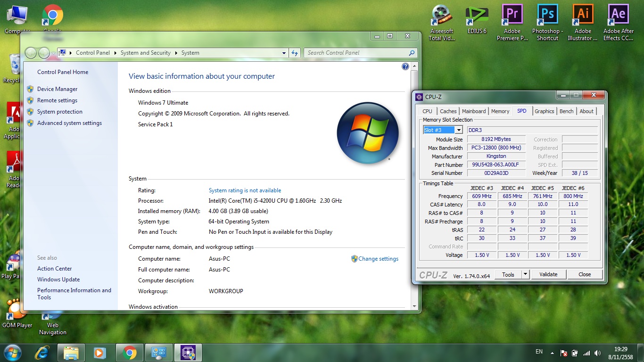Open Change settings link

[378, 259]
